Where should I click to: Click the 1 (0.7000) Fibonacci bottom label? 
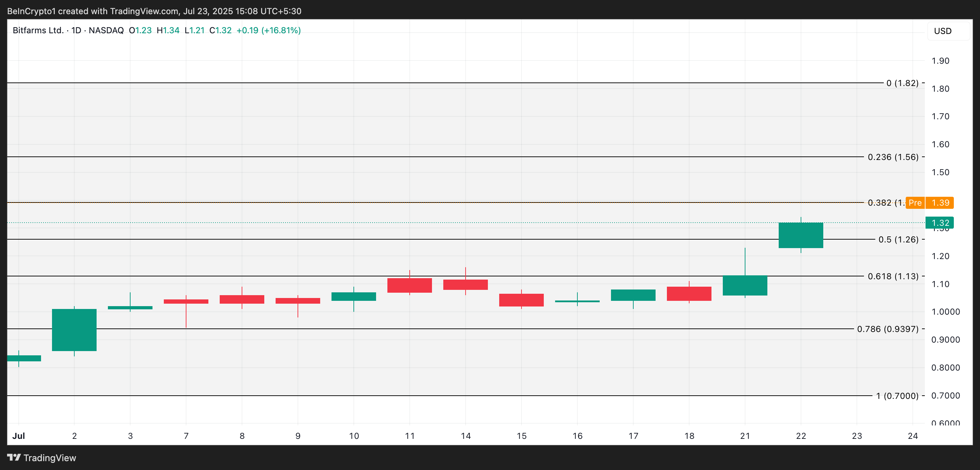coord(897,396)
